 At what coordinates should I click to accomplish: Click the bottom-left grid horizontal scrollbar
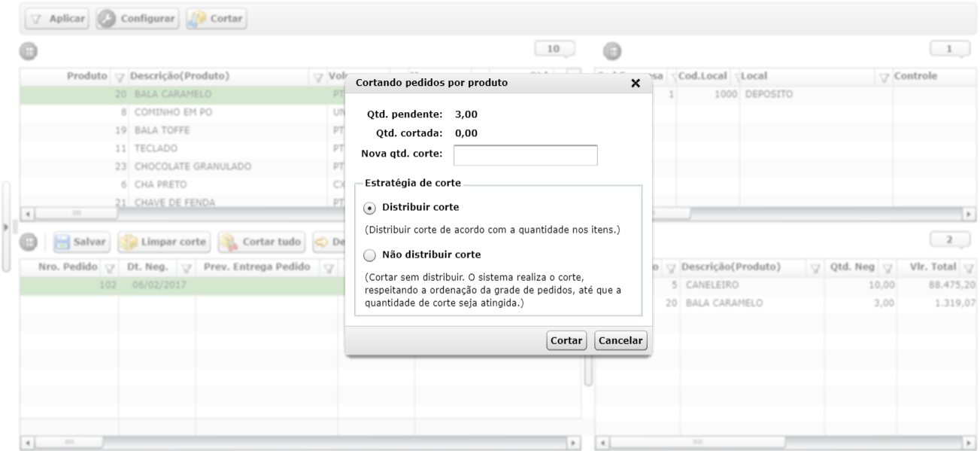click(301, 442)
